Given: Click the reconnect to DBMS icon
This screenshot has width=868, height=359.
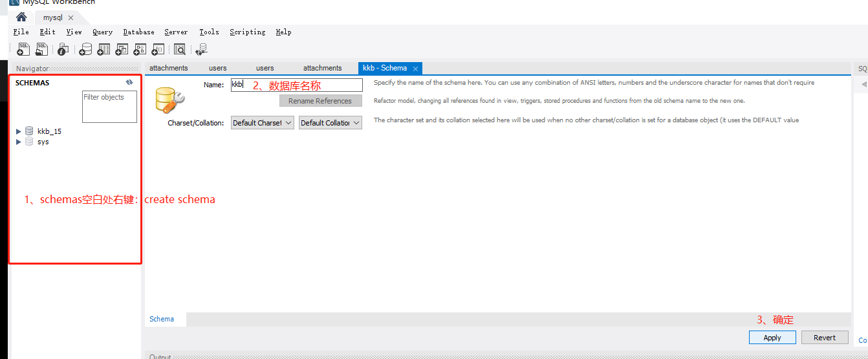Looking at the screenshot, I should (202, 49).
